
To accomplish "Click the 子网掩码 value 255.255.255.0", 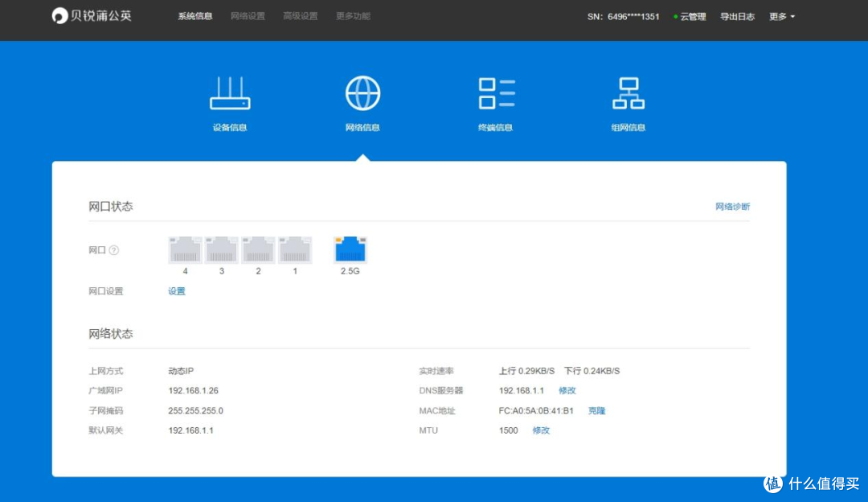I will 195,410.
